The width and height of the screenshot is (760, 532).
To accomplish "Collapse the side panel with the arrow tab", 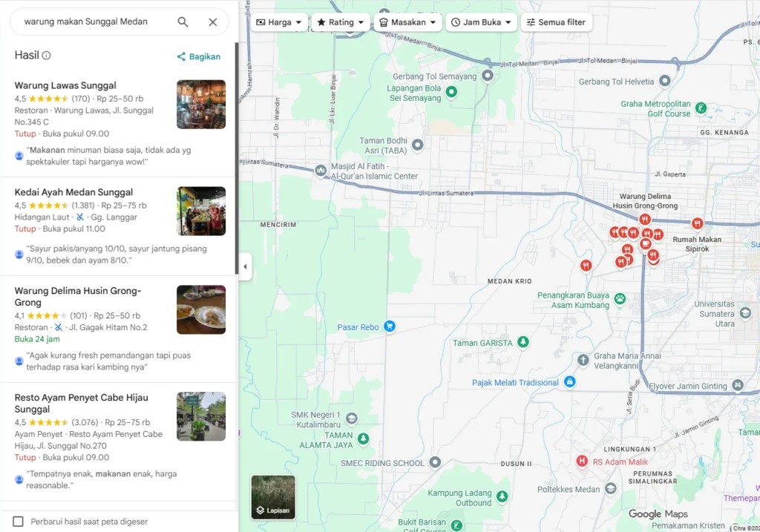I will [x=245, y=266].
